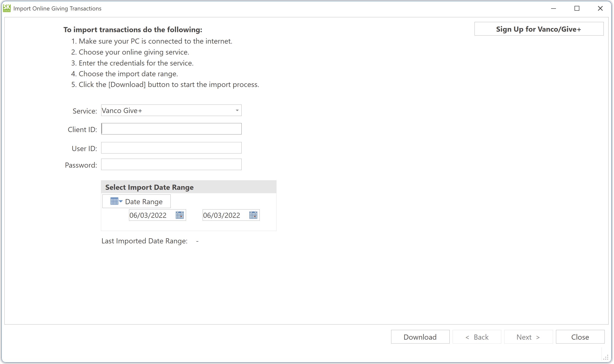Minimize the Import Online Giving Transactions window
The image size is (614, 364).
553,8
